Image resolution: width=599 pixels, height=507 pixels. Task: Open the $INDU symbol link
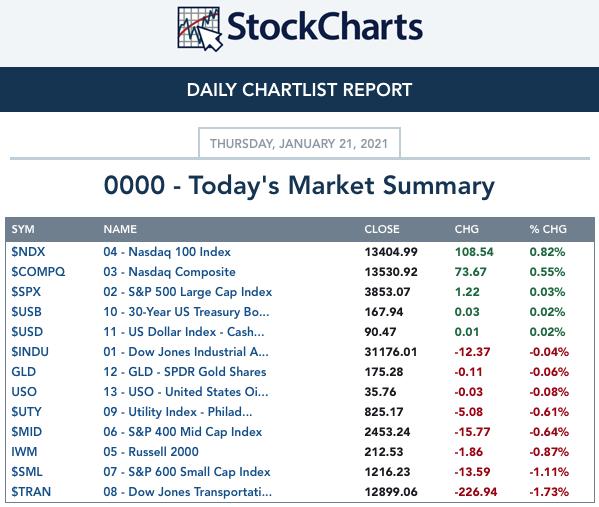tap(30, 351)
